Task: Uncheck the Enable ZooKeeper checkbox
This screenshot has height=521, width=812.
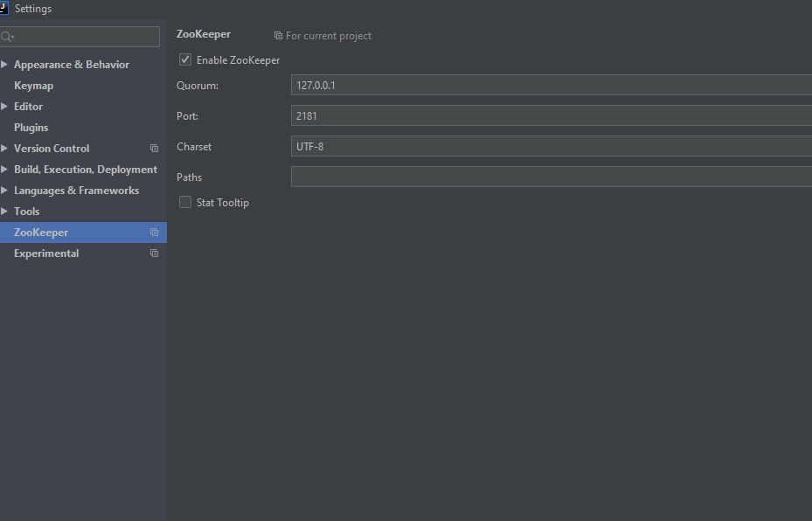Action: (x=185, y=59)
